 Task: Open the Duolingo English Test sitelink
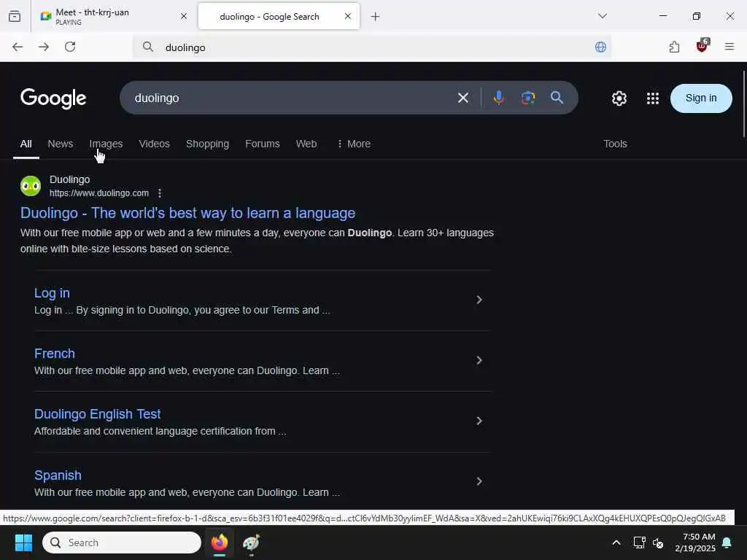click(97, 414)
